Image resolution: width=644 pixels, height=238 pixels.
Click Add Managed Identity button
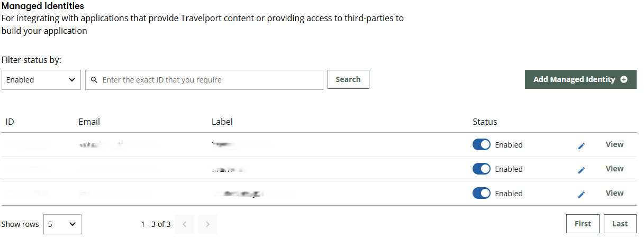point(580,79)
